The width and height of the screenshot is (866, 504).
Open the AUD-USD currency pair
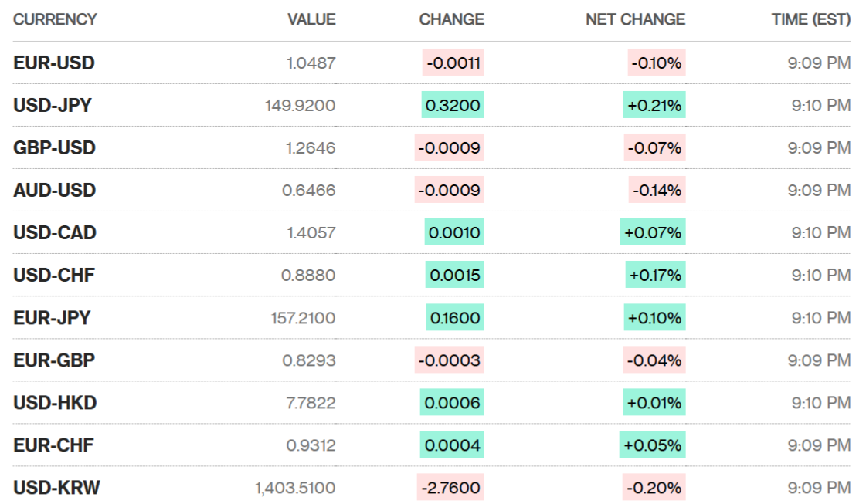pos(54,191)
